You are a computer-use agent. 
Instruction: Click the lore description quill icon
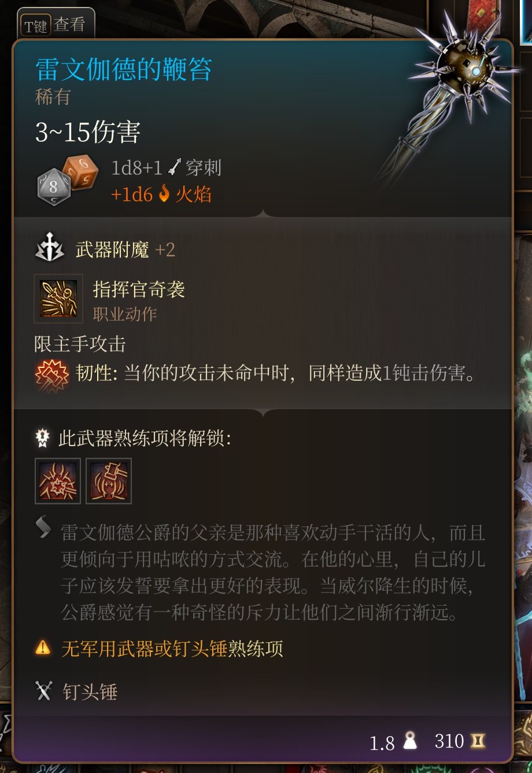pos(44,528)
